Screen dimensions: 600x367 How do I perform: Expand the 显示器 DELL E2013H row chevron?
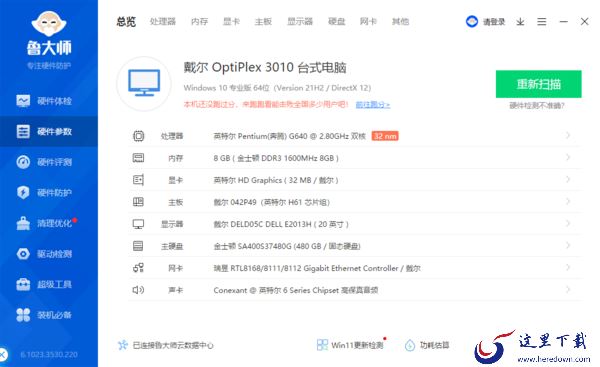(x=568, y=223)
